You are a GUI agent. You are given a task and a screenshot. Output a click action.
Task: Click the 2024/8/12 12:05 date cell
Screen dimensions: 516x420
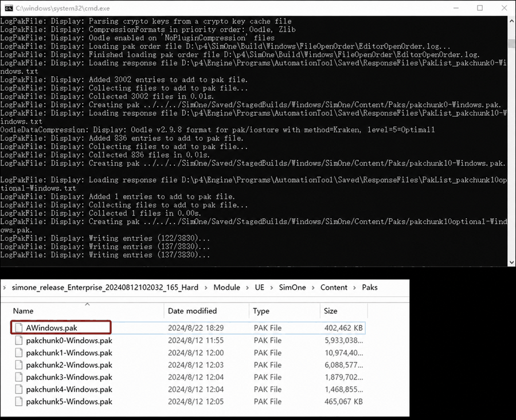196,402
